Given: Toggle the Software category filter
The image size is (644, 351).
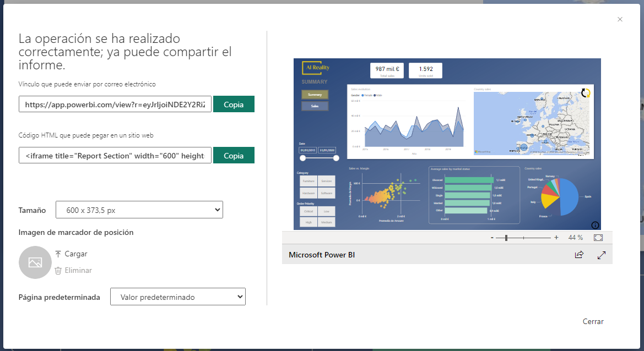Looking at the screenshot, I should (326, 193).
